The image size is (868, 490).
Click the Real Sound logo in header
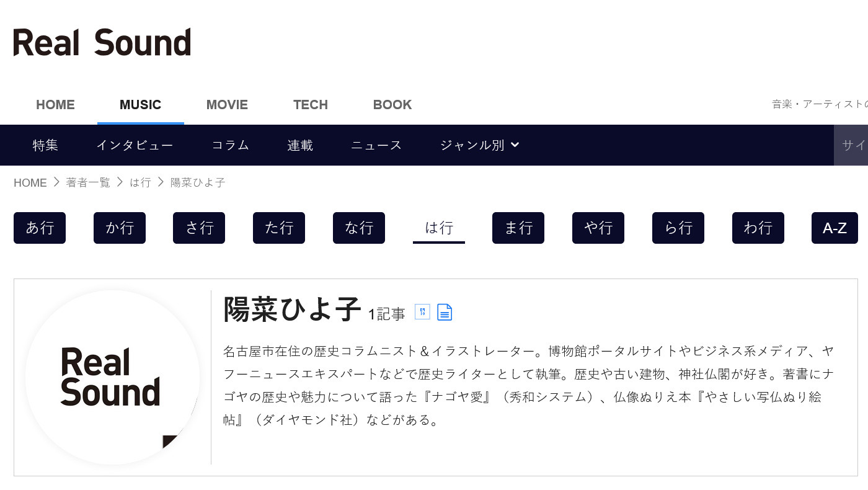pos(102,42)
